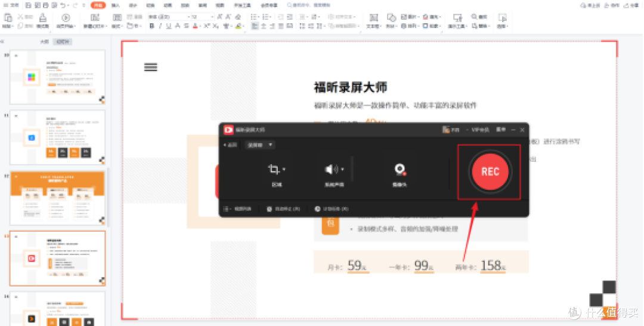Toggle italic formatting
This screenshot has width=644, height=326.
(160, 26)
